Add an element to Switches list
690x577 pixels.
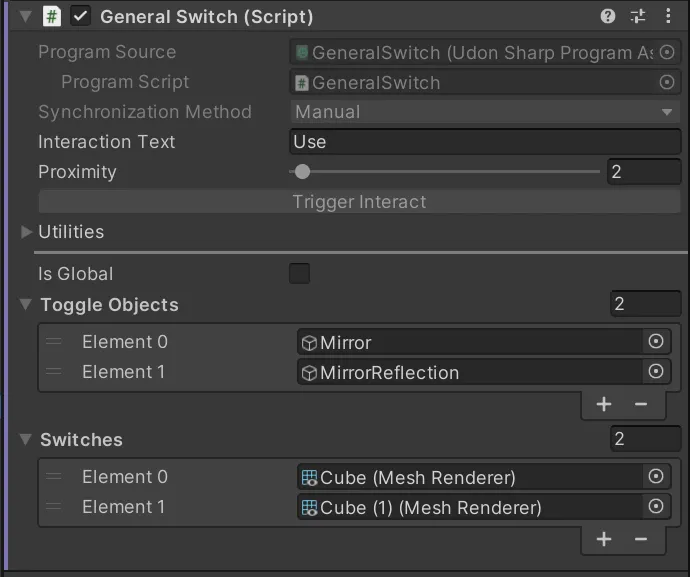[604, 539]
